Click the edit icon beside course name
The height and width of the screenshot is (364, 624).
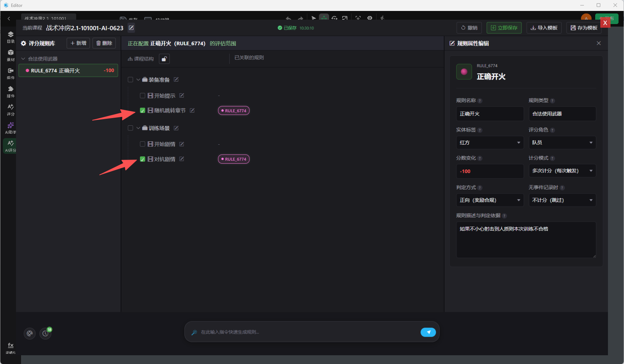131,28
